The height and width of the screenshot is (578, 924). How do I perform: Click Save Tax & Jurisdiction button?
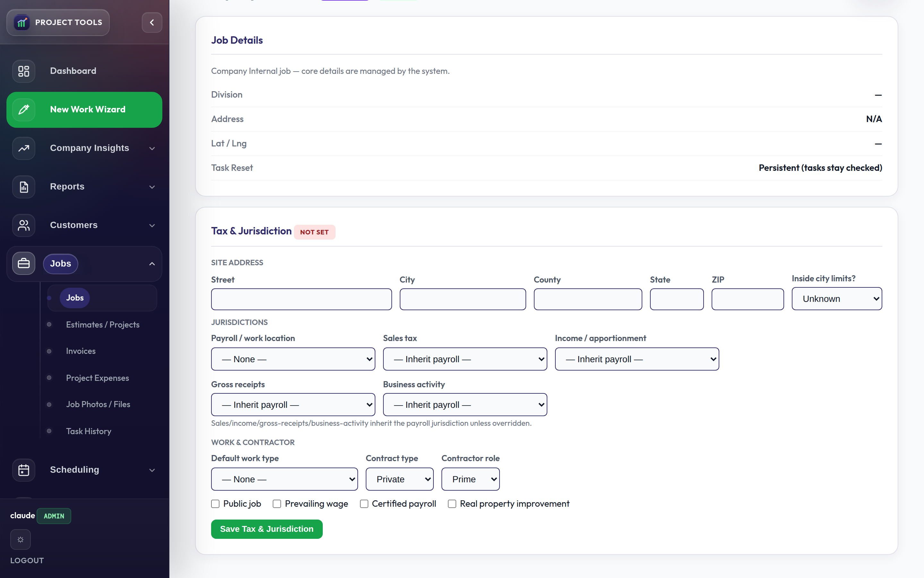coord(267,529)
